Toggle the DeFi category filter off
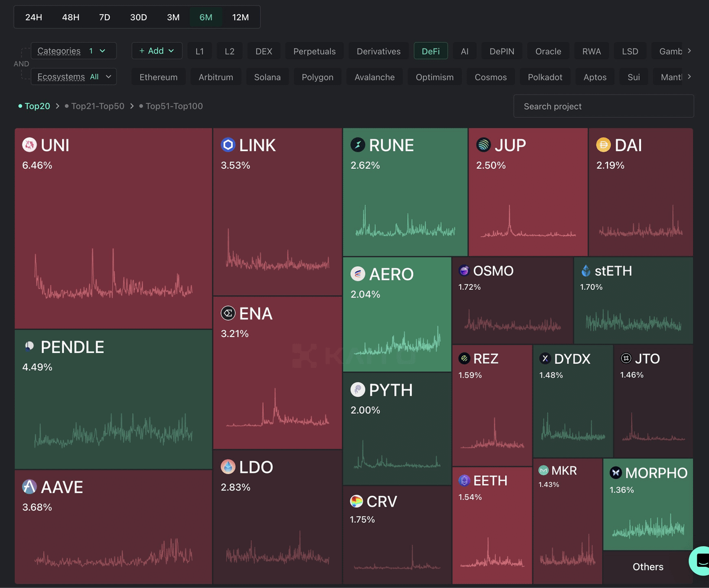Screen dimensions: 709x588 pos(431,51)
